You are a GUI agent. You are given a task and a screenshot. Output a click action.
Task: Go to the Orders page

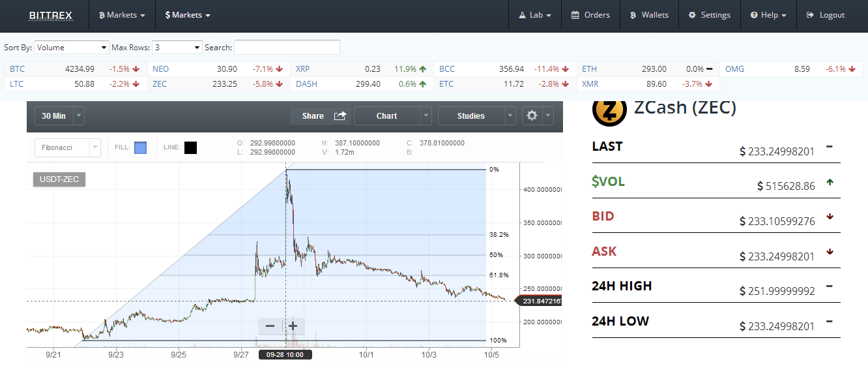coord(590,15)
